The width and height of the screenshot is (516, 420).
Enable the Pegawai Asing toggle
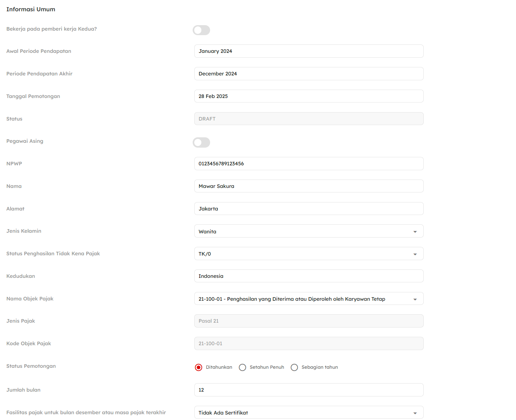pos(201,142)
